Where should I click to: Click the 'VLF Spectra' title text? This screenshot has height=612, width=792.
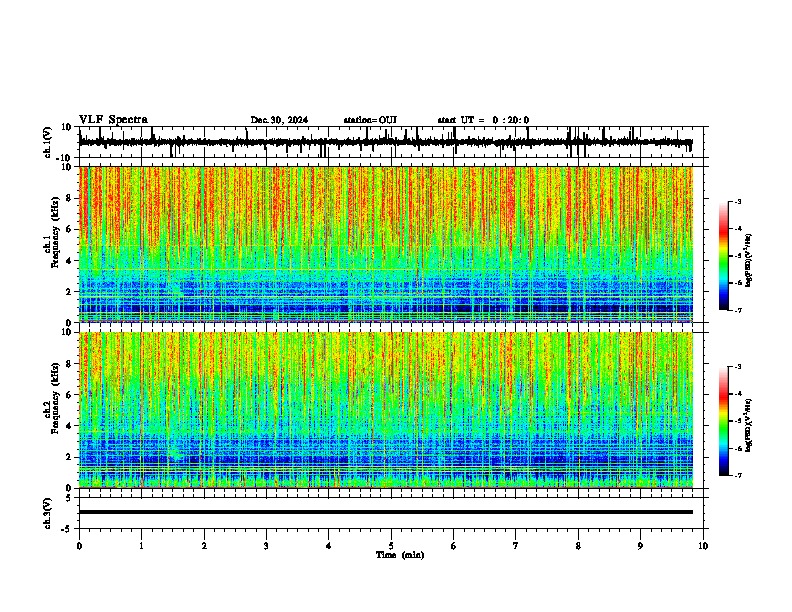pos(113,120)
